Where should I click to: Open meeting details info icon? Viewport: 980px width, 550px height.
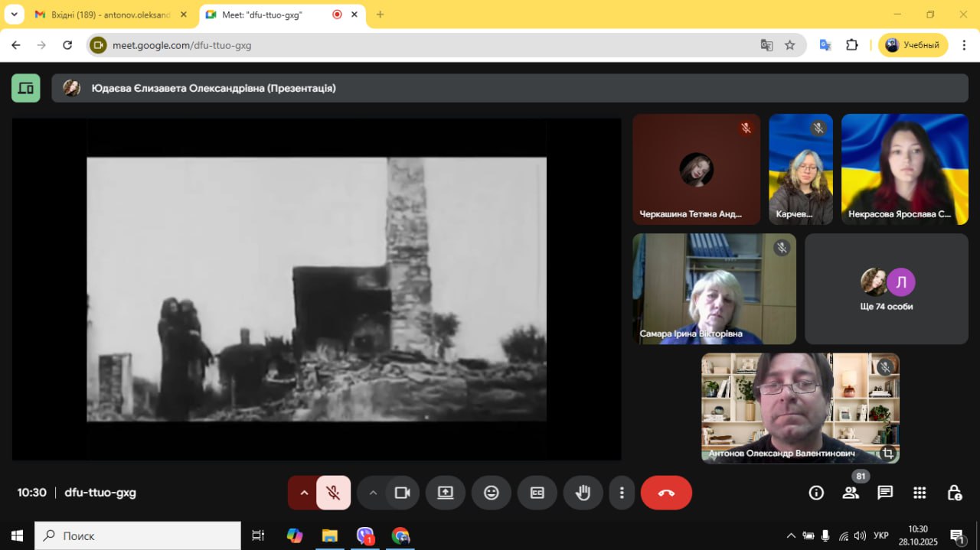click(x=816, y=493)
